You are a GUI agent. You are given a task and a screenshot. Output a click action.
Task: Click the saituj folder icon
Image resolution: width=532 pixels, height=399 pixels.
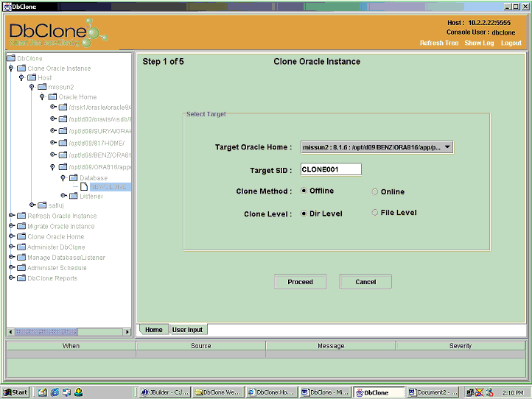[42, 205]
